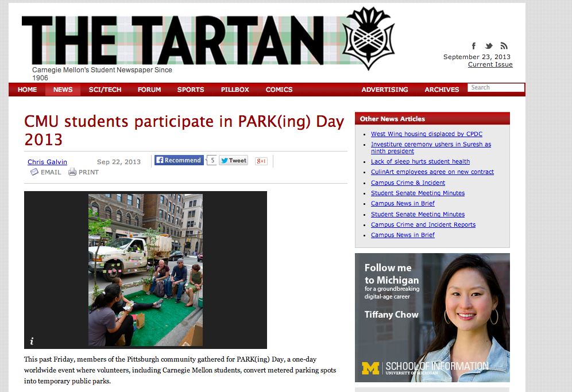Open 'Campus Crime & Incident' link
Screen dimensions: 572x392
pyautogui.click(x=408, y=183)
